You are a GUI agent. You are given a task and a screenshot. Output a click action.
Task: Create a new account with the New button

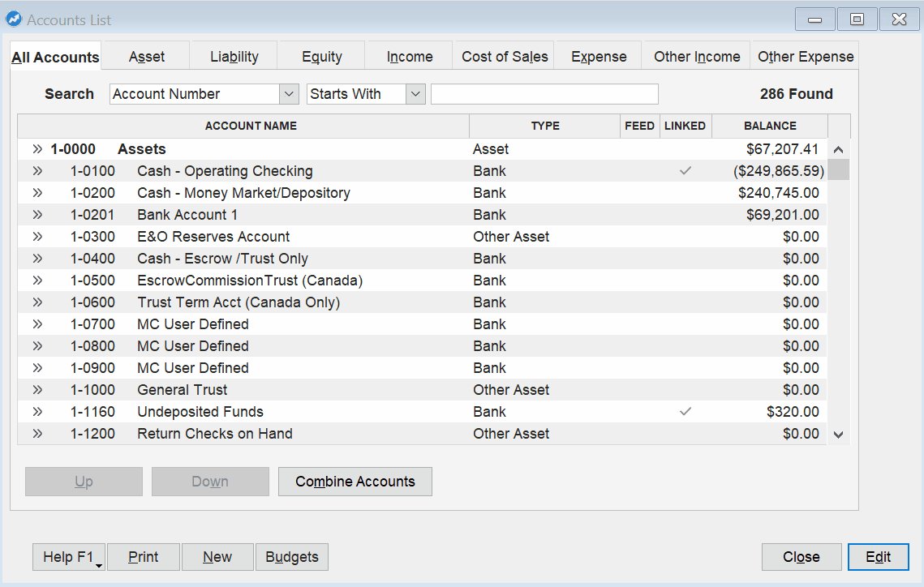217,557
